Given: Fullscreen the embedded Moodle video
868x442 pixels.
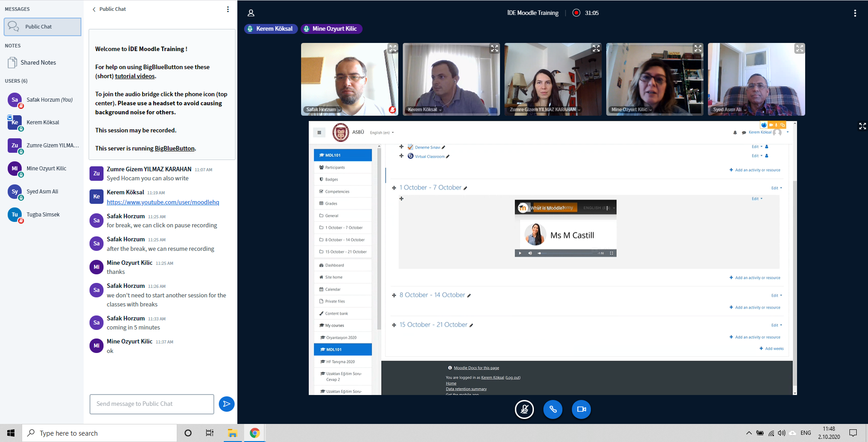Looking at the screenshot, I should pyautogui.click(x=612, y=253).
